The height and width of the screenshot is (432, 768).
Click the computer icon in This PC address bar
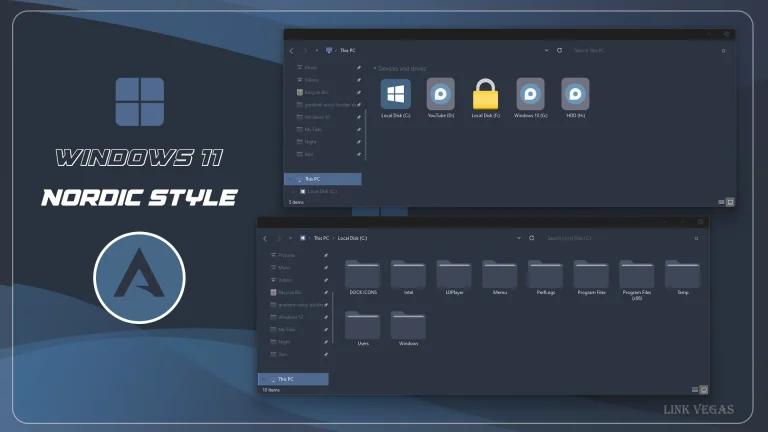tap(329, 50)
